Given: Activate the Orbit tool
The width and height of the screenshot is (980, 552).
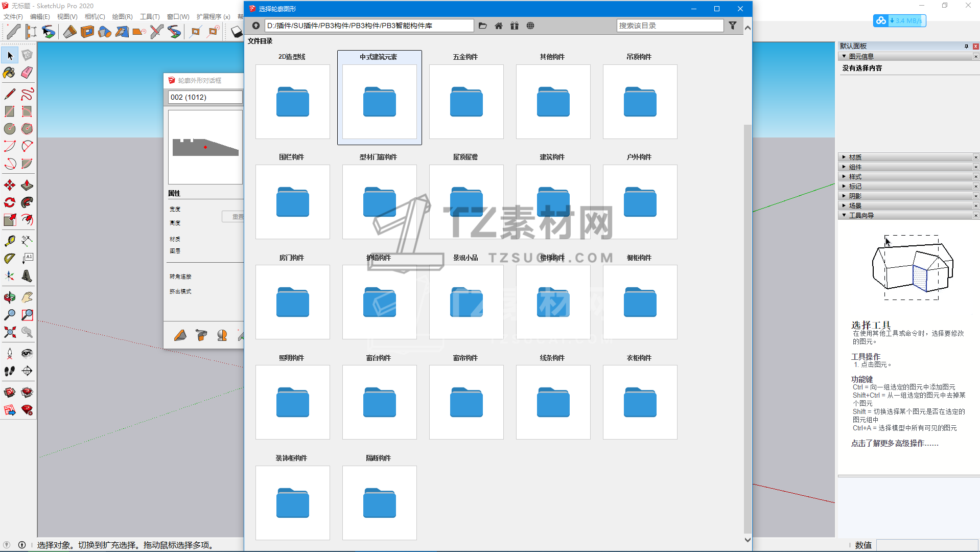Looking at the screenshot, I should 10,297.
